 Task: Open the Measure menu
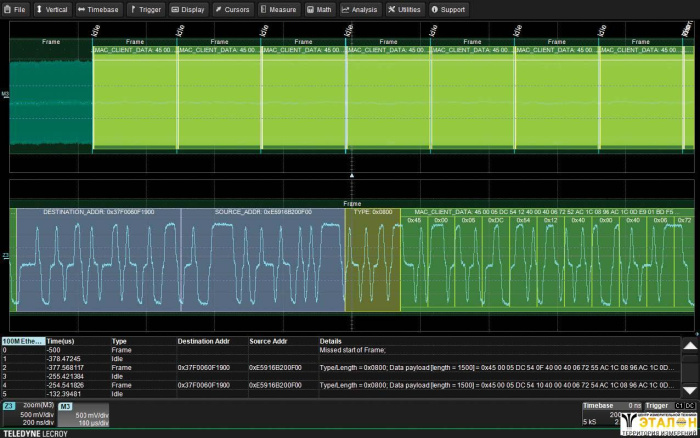(x=278, y=9)
